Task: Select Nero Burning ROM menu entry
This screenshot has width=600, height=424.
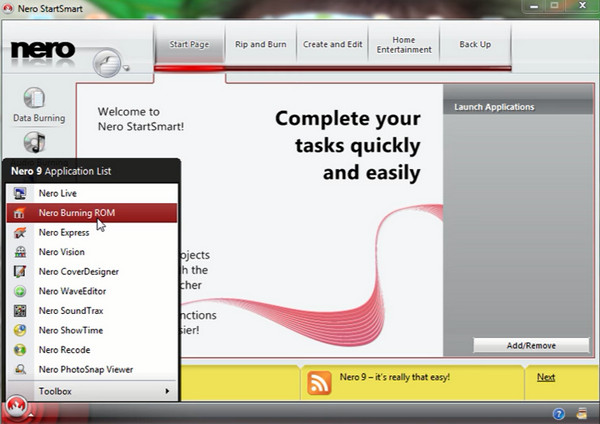Action: point(92,213)
